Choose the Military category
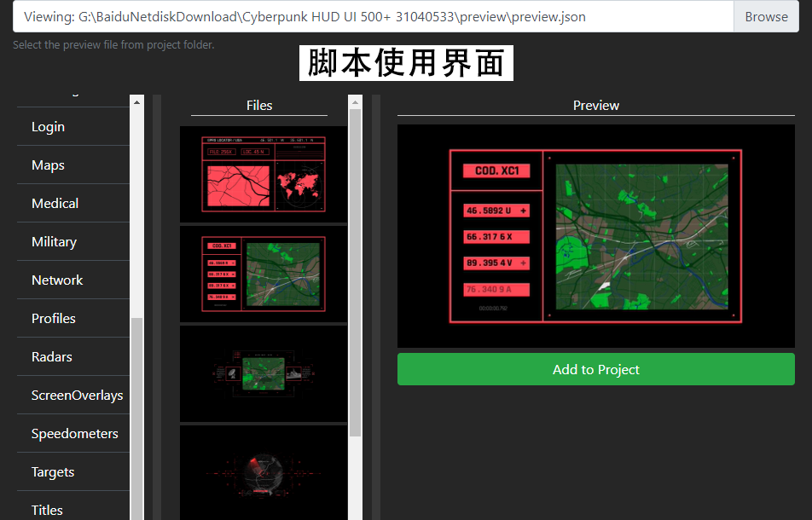812x520 pixels. [73, 241]
